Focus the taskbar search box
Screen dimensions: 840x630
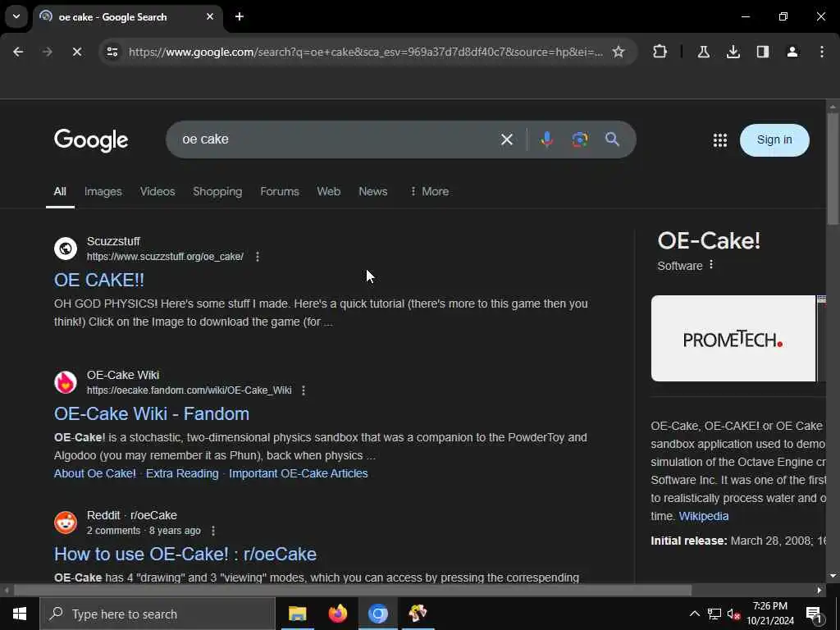tap(157, 614)
